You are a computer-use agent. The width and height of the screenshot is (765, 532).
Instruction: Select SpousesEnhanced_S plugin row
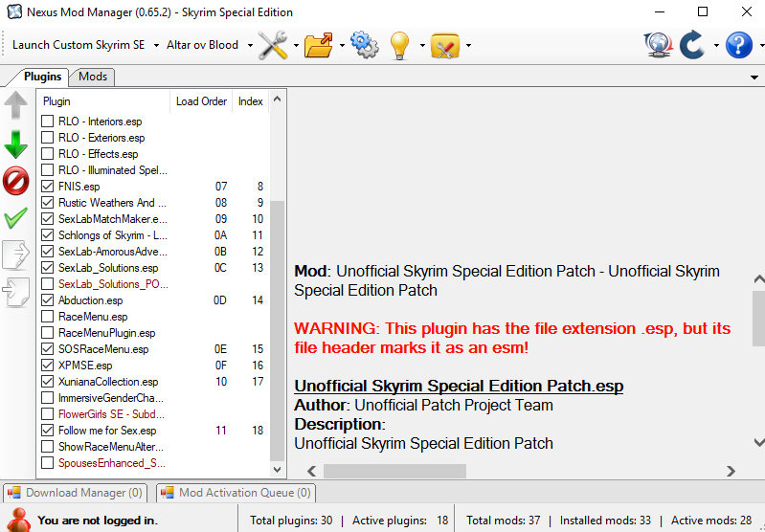pyautogui.click(x=152, y=463)
